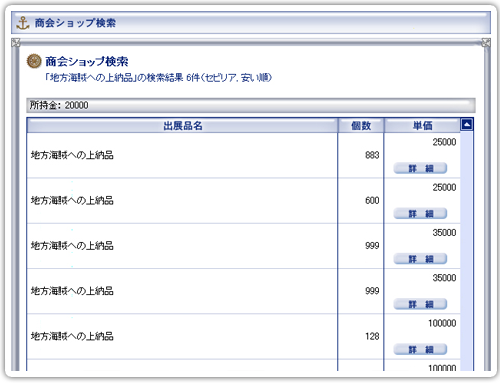Click the 商会ショップ検索 heading beside coin
Viewport: 500px width, 385px height.
coord(87,61)
